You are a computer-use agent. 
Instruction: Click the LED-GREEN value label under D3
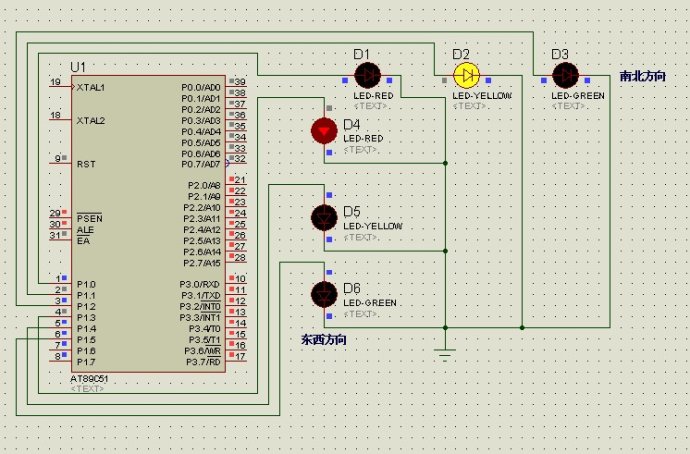tap(578, 96)
